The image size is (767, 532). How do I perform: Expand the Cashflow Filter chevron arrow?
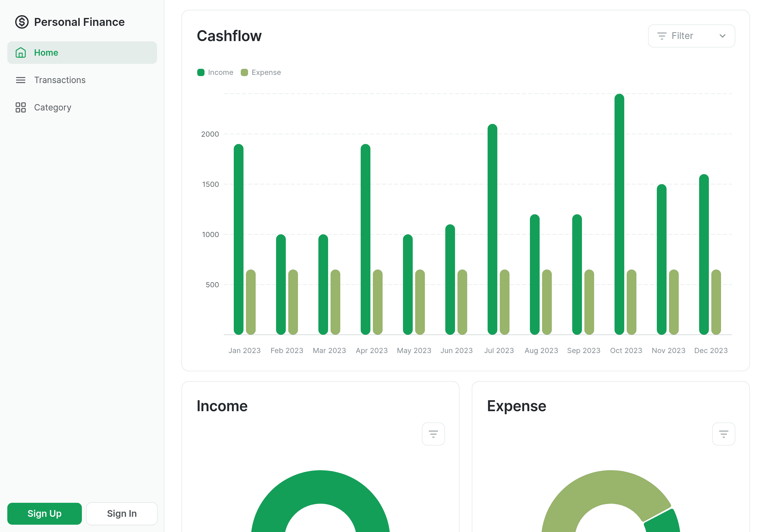(x=722, y=36)
